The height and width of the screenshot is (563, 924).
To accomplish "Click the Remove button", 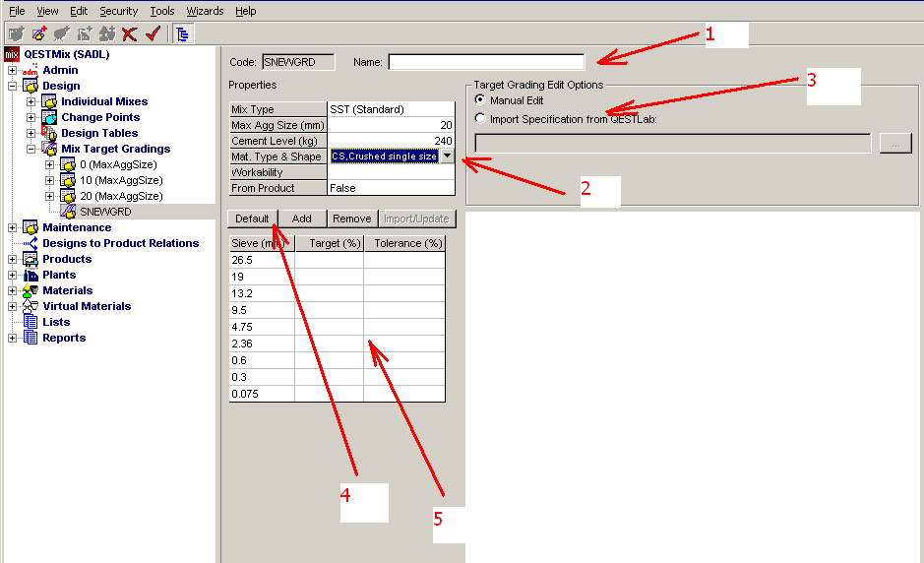I will click(351, 219).
